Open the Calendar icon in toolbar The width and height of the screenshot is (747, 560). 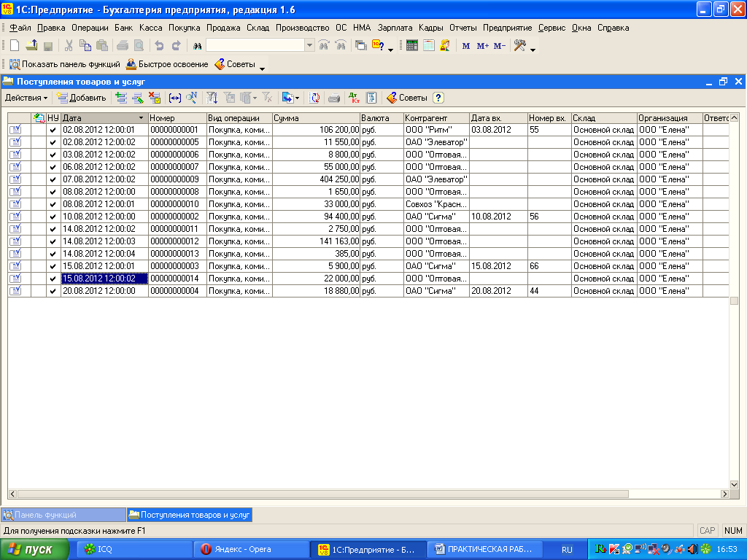(x=429, y=46)
